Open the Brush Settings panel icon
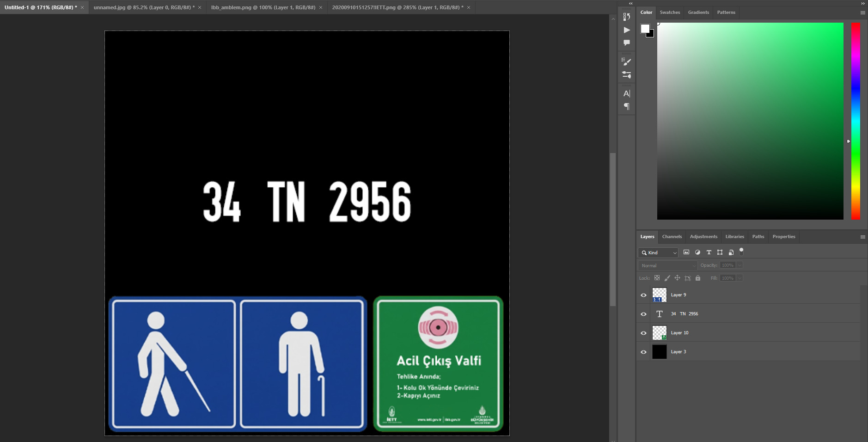 (626, 61)
